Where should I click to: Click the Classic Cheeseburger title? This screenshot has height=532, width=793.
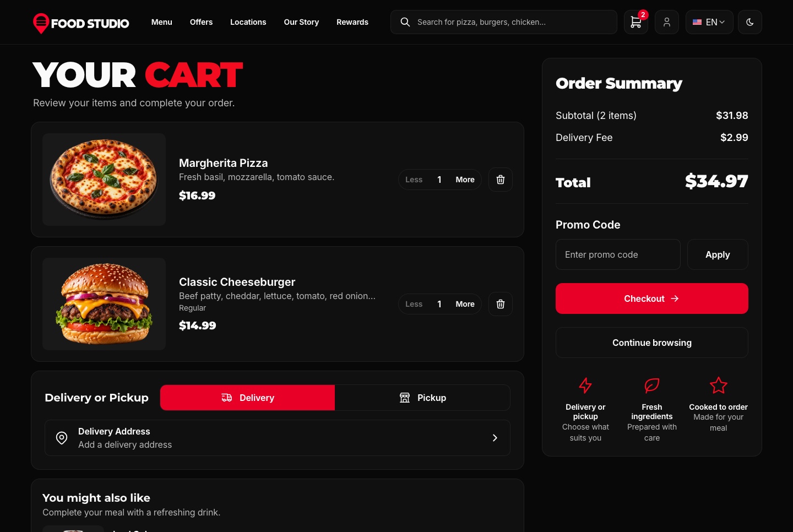click(x=237, y=282)
